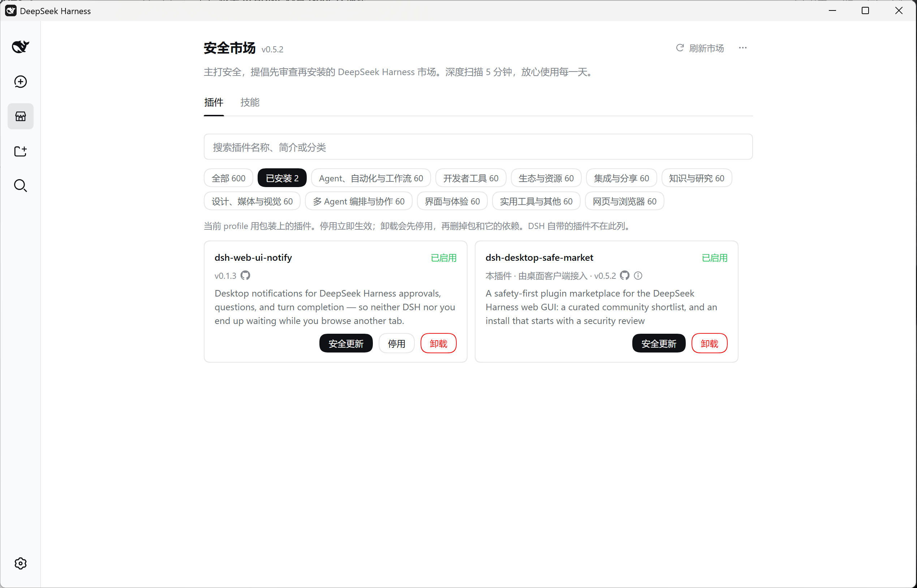Screen dimensions: 917x588
Task: Click 已启用 status on dsh-desktop-safe-market
Action: [x=715, y=258]
